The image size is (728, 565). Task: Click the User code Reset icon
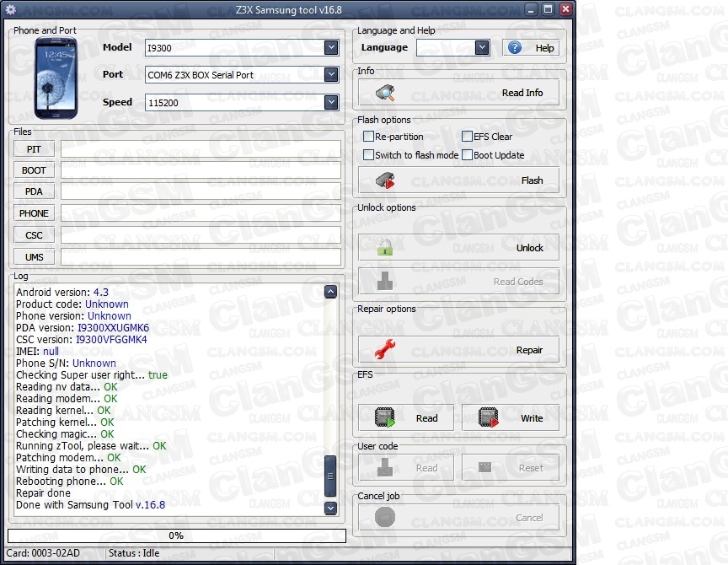[x=484, y=467]
